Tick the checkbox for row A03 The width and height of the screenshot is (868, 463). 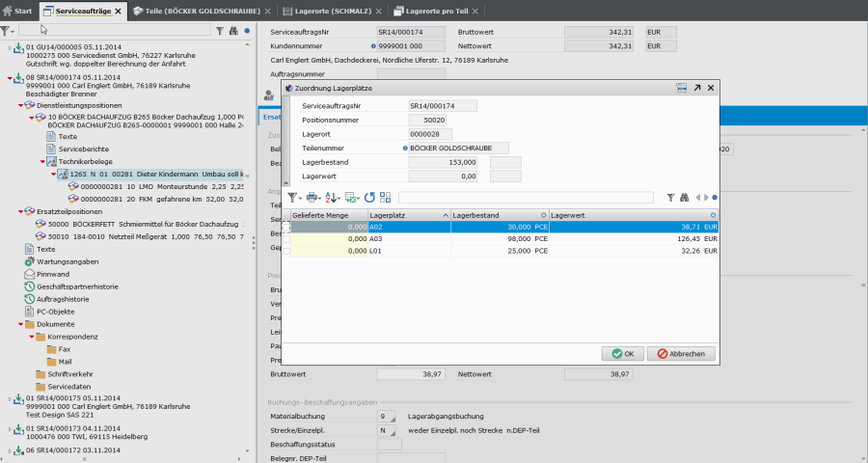pyautogui.click(x=286, y=238)
